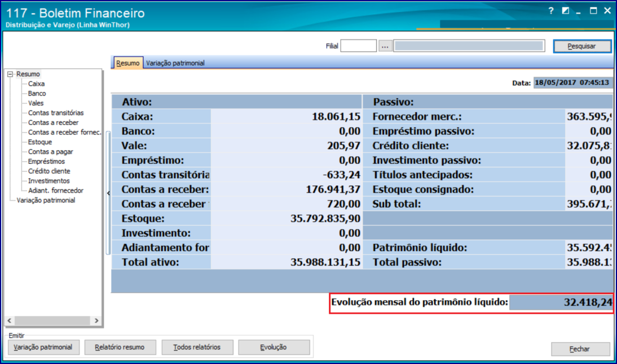Select Adiant. fornecedor in the tree
This screenshot has width=617, height=364.
[55, 190]
